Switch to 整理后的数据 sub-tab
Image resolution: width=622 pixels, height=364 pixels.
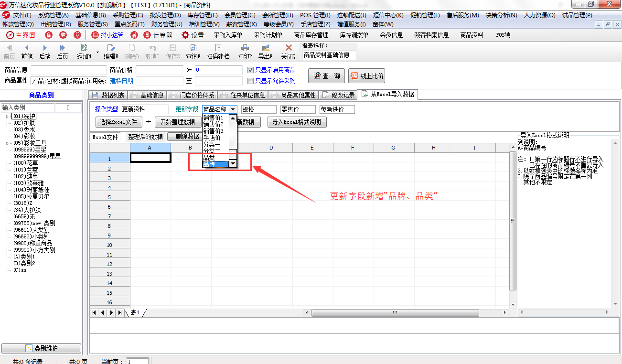(145, 137)
